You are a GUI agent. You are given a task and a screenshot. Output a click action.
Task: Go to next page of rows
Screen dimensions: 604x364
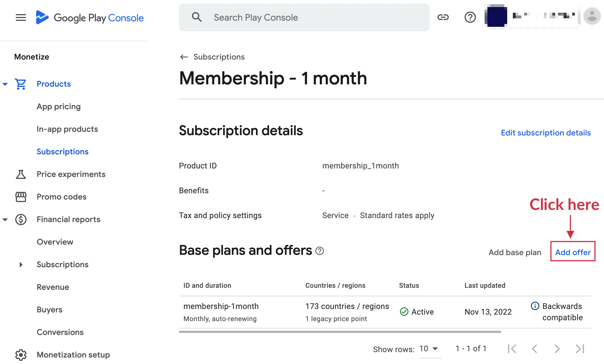coord(557,349)
